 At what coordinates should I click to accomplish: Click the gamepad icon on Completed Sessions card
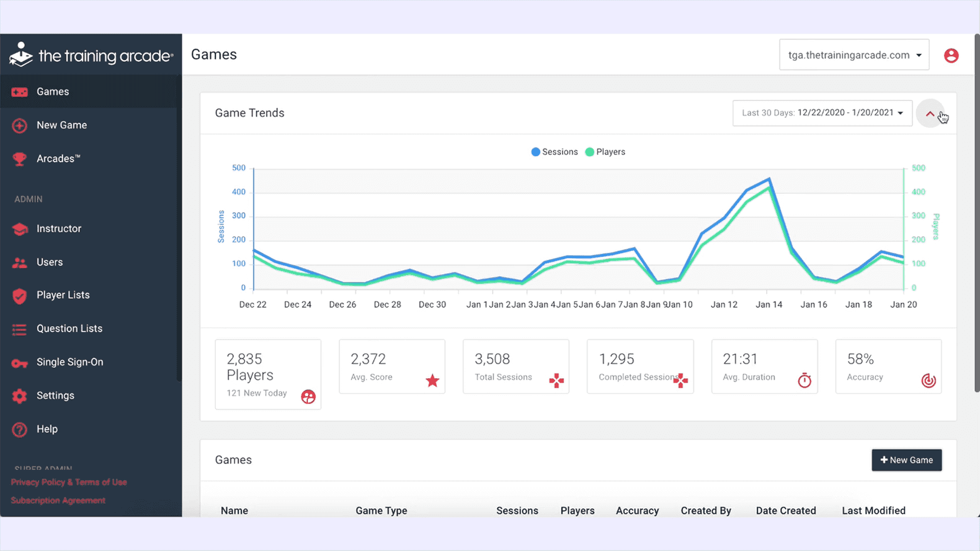[x=681, y=380]
